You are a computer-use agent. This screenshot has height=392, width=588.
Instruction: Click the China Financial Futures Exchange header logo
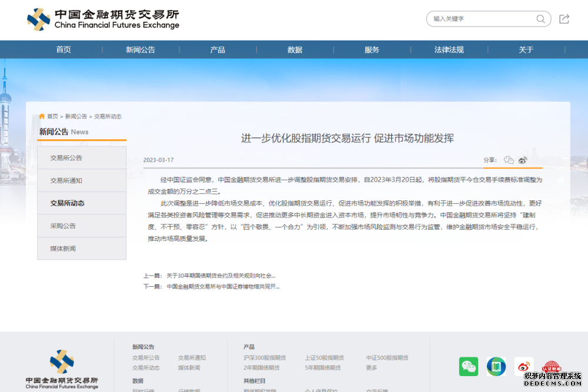[103, 19]
